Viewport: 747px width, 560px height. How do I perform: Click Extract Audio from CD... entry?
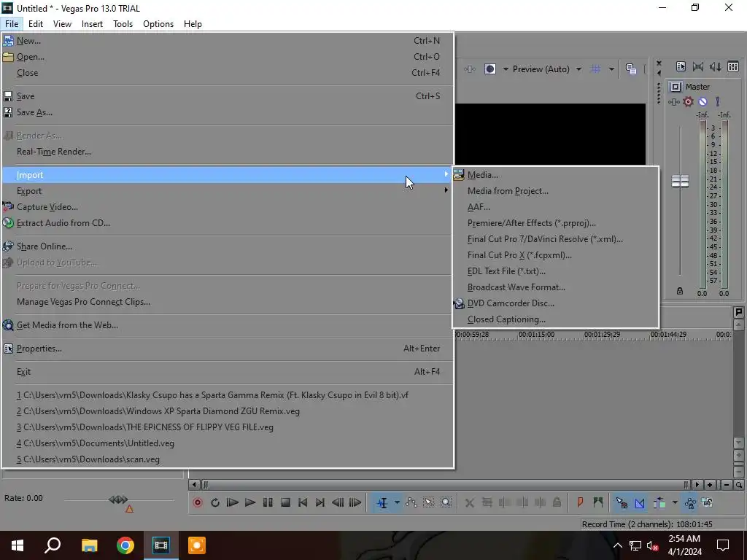[228, 223]
